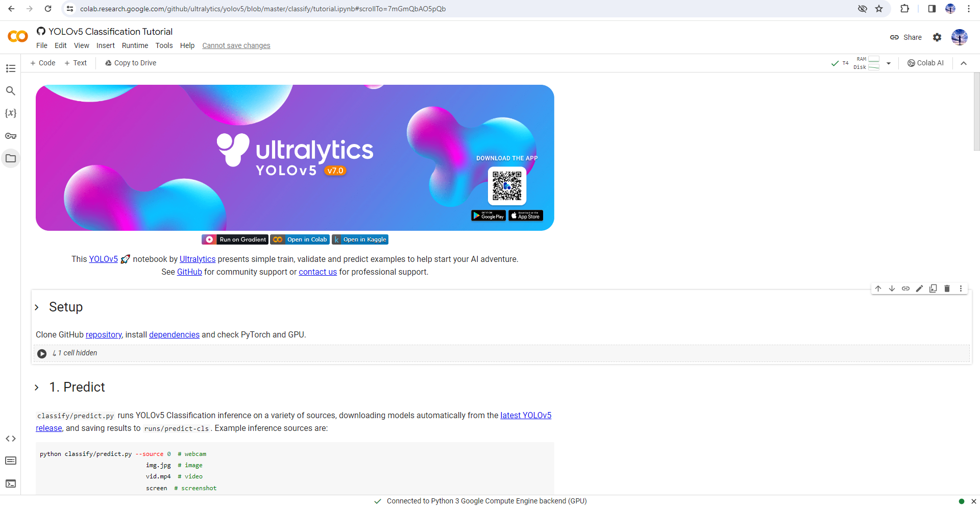Viewport: 980px width, 507px height.
Task: Open the dependencies link
Action: tap(174, 335)
